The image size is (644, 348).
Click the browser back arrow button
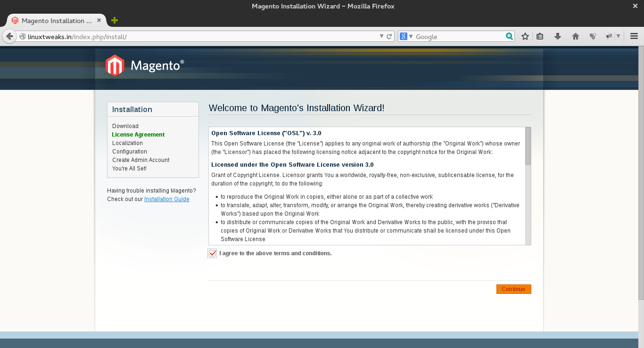coord(9,36)
